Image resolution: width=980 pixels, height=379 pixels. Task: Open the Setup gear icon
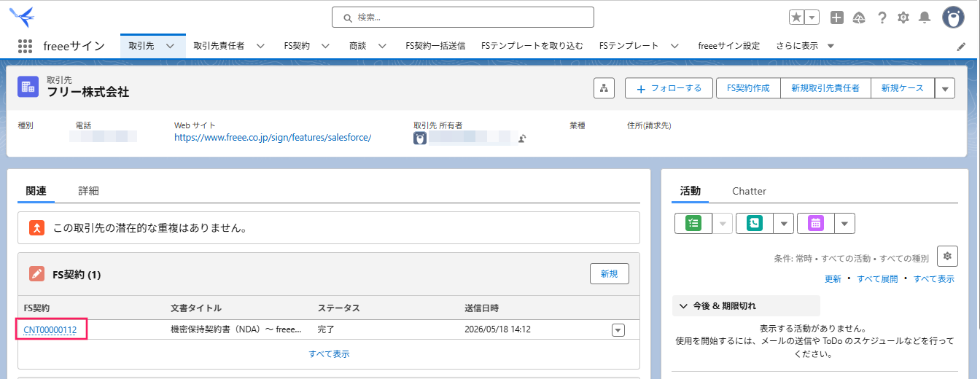[x=903, y=17]
